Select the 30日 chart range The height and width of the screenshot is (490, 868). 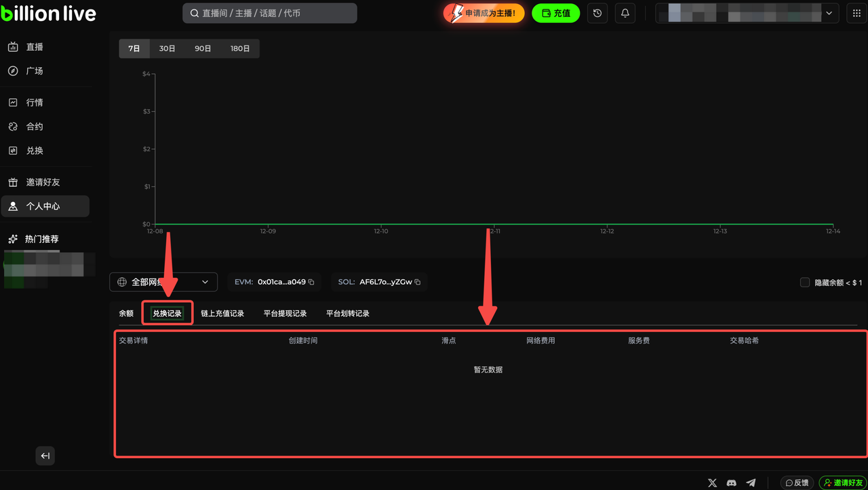point(167,49)
